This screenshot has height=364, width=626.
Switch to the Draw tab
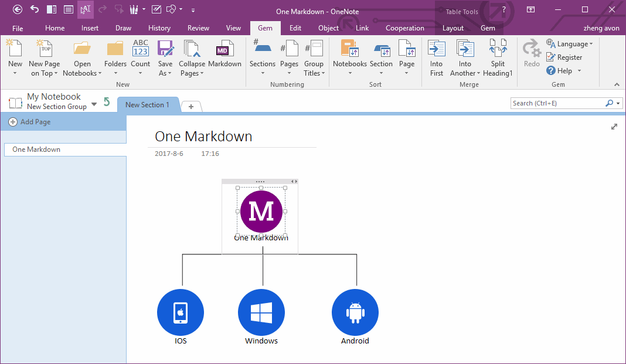[x=123, y=28]
